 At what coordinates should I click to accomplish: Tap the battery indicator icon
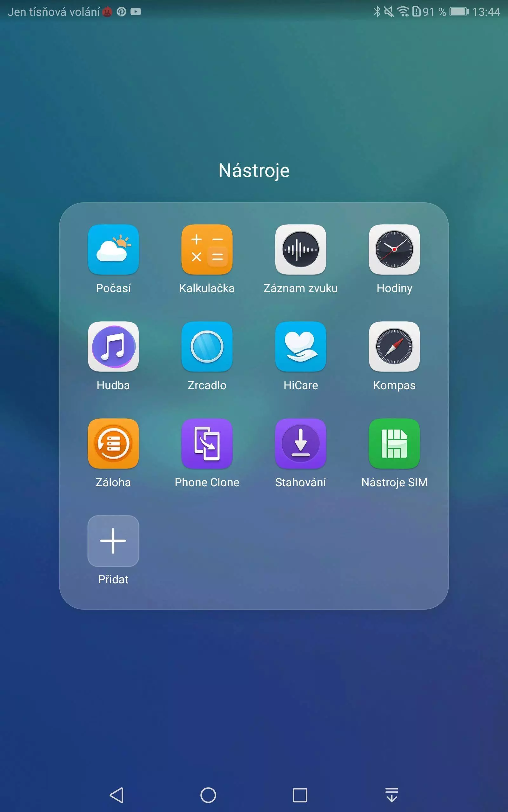pyautogui.click(x=459, y=12)
